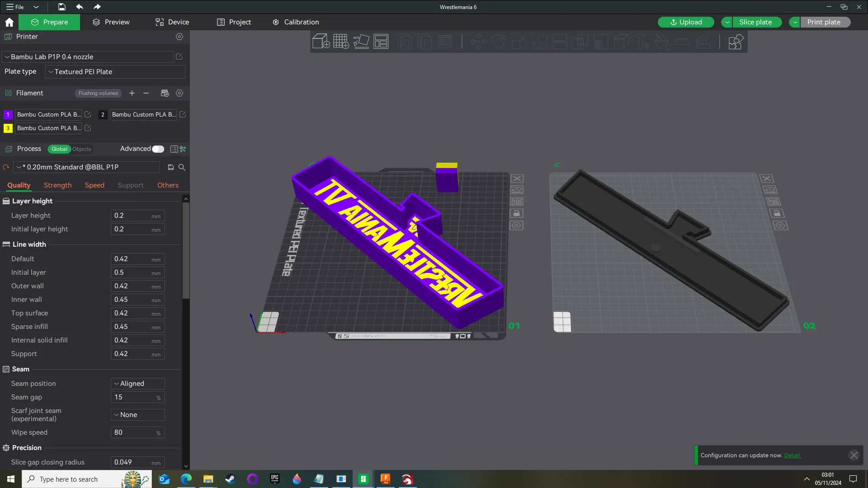Arrange objects on plate 02
The height and width of the screenshot is (488, 868).
773,202
